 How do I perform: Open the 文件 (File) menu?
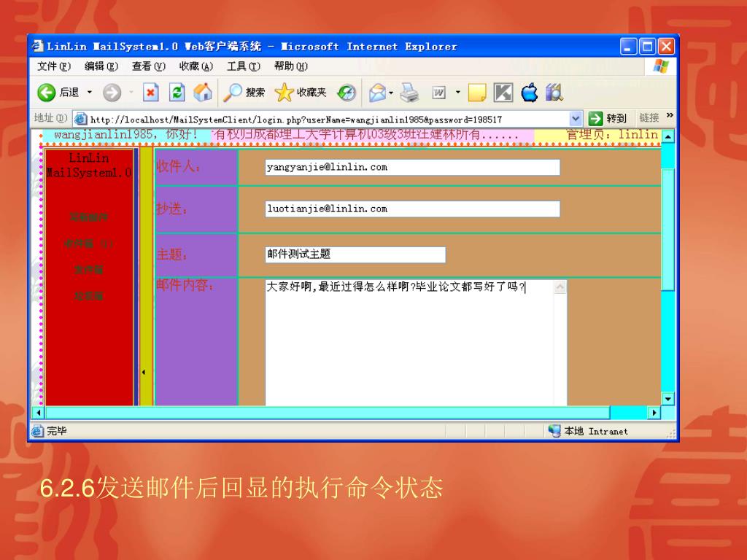pyautogui.click(x=53, y=66)
